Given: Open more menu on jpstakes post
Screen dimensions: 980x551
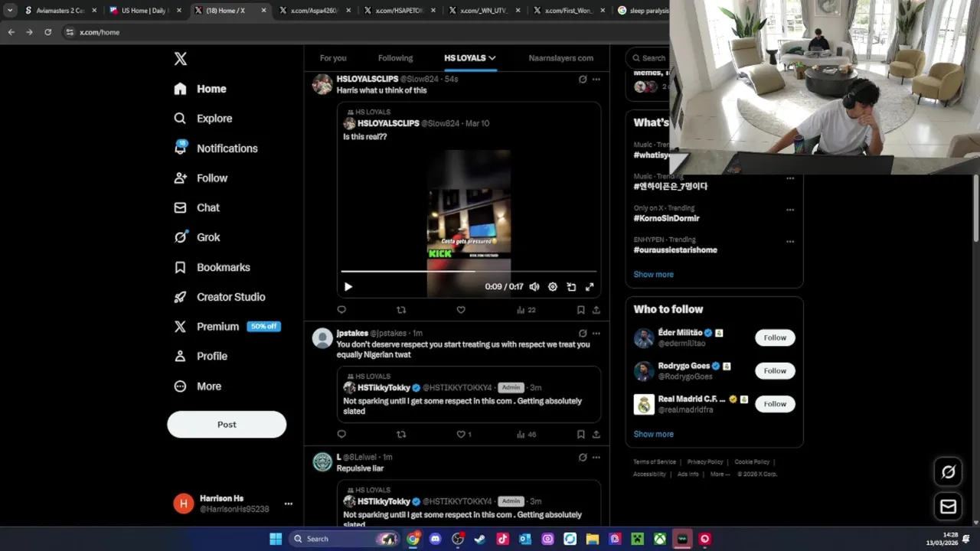Looking at the screenshot, I should [596, 333].
